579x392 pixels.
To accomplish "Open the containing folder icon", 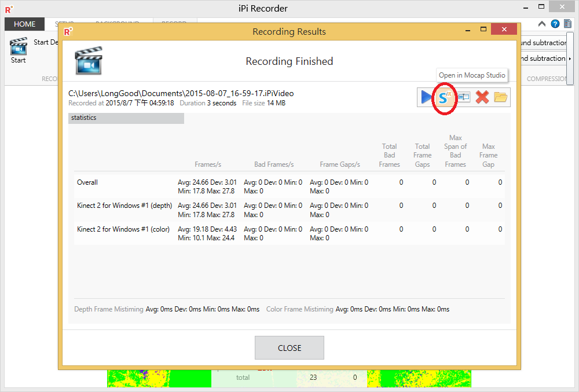I will coord(501,97).
